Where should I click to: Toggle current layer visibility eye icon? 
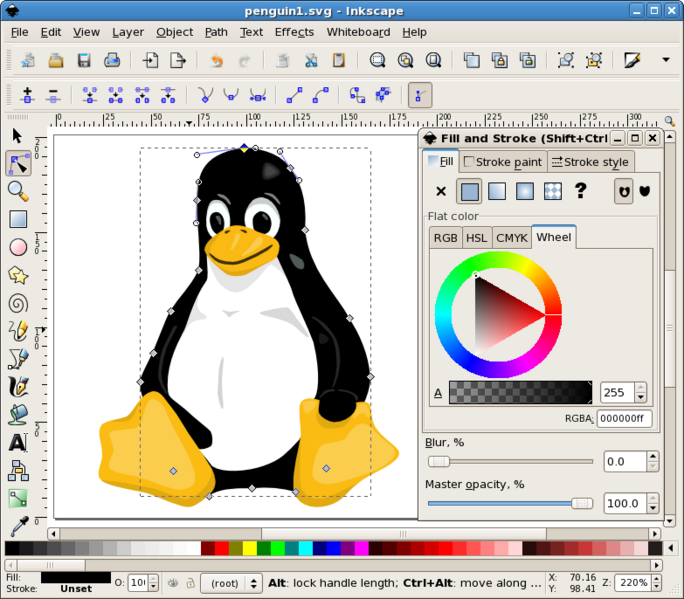173,583
